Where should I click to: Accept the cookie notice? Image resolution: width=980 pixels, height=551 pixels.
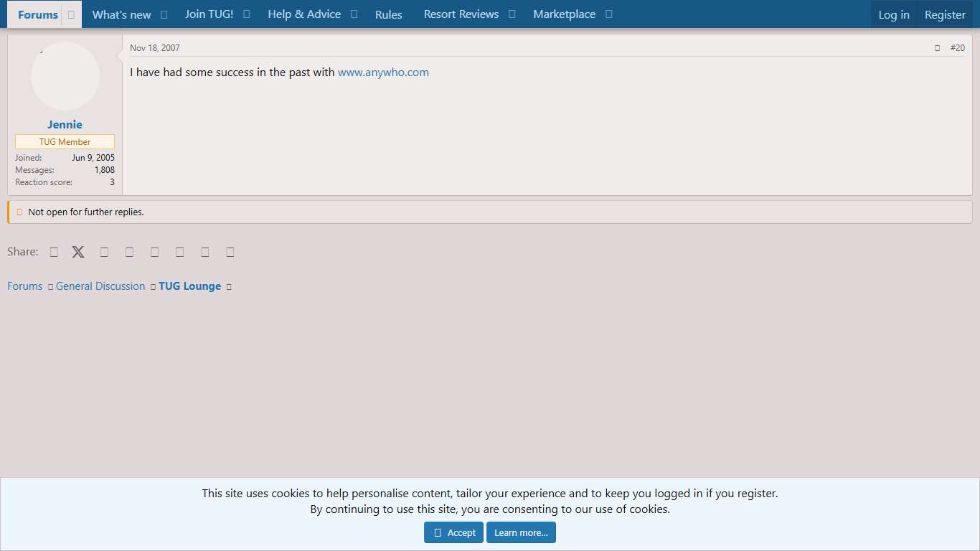point(453,532)
